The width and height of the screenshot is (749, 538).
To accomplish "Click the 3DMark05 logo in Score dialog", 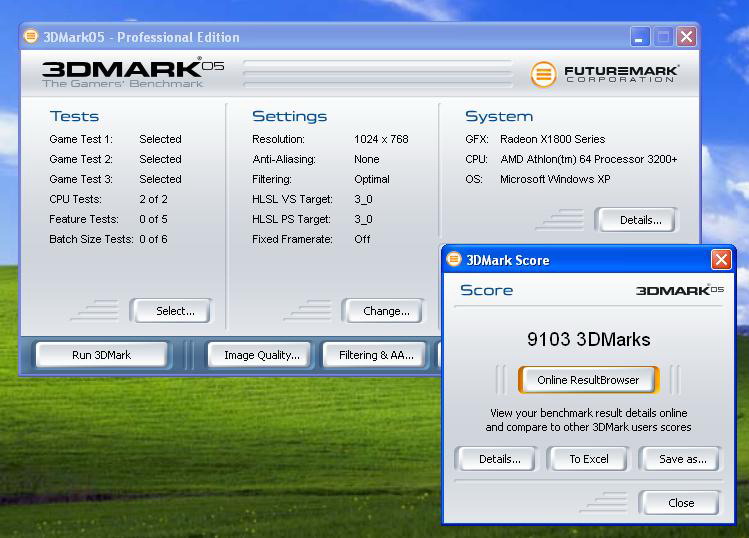I will [x=679, y=290].
